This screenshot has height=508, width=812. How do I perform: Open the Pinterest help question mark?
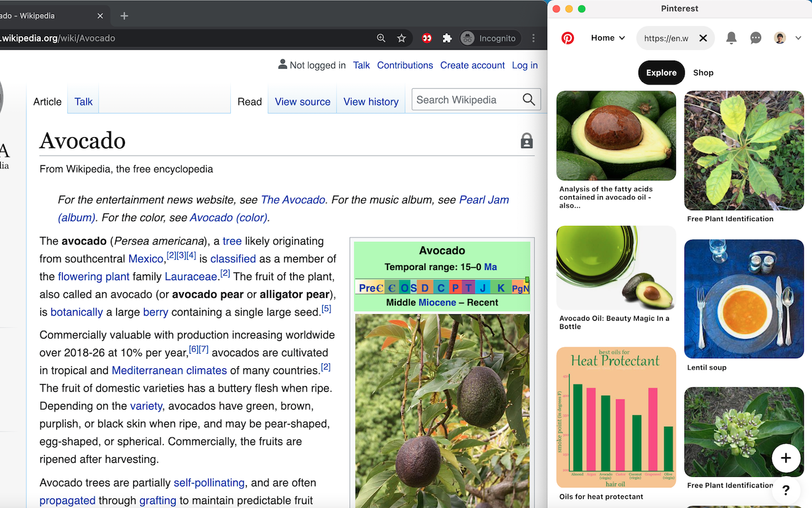[786, 490]
